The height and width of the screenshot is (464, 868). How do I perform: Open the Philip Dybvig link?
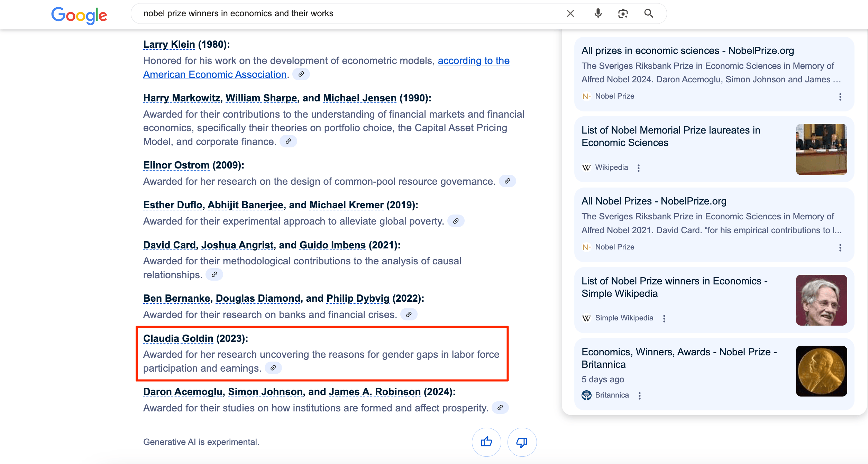pos(358,299)
